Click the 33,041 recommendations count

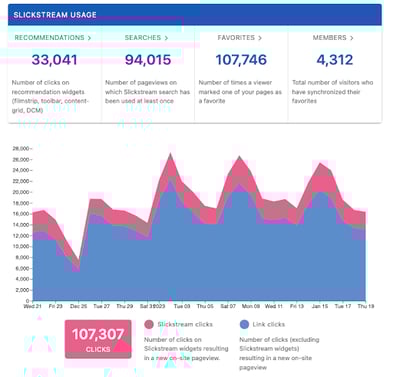(54, 60)
